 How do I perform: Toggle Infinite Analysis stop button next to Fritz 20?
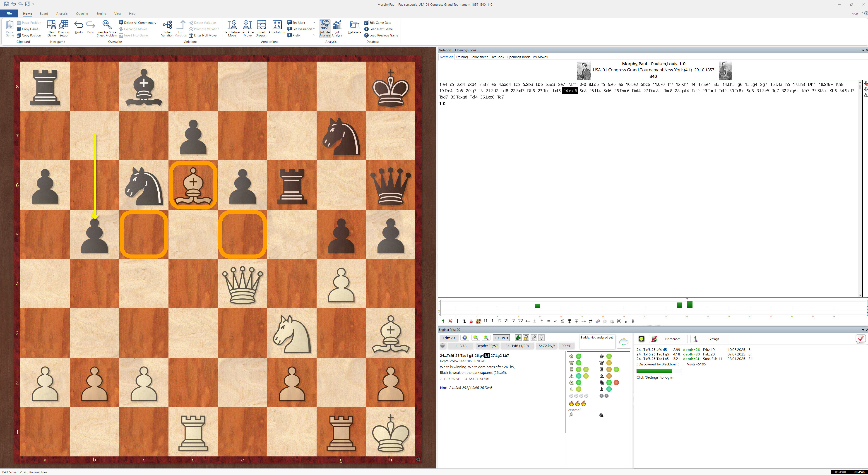tap(465, 338)
